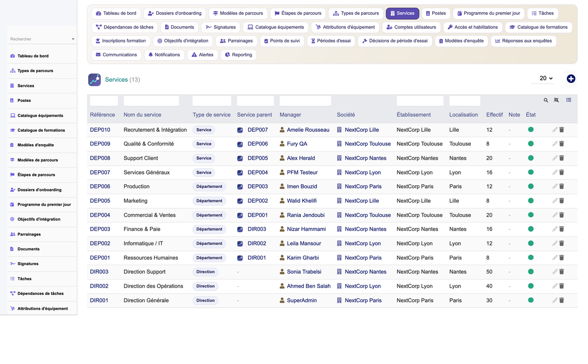Click the Service badge in Support Client row
The image size is (588, 364).
click(204, 158)
